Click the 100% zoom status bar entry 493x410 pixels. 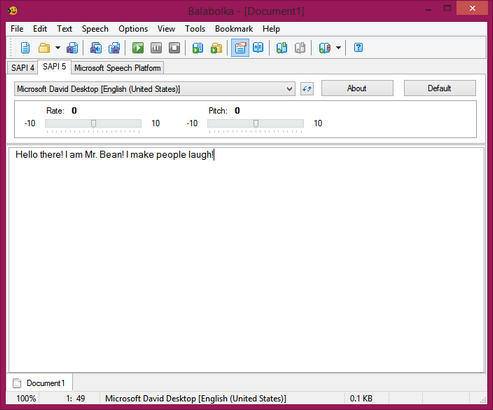point(26,399)
